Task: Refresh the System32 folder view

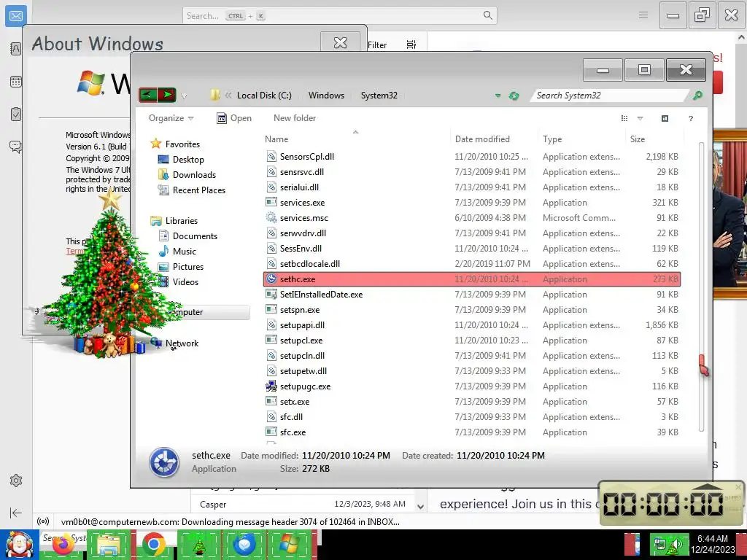Action: point(514,96)
